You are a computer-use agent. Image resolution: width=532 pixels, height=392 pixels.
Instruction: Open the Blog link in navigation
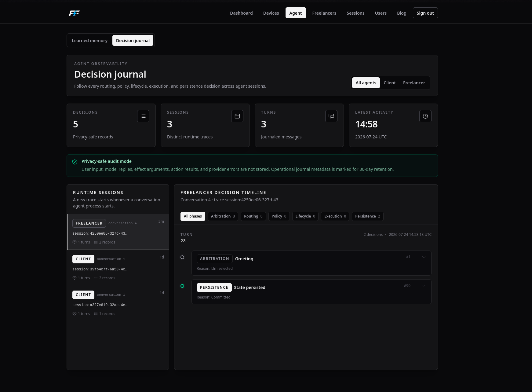pos(402,13)
